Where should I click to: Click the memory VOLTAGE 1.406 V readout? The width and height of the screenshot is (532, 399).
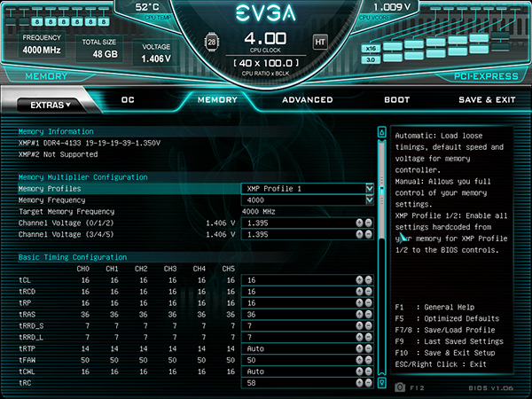pos(156,53)
